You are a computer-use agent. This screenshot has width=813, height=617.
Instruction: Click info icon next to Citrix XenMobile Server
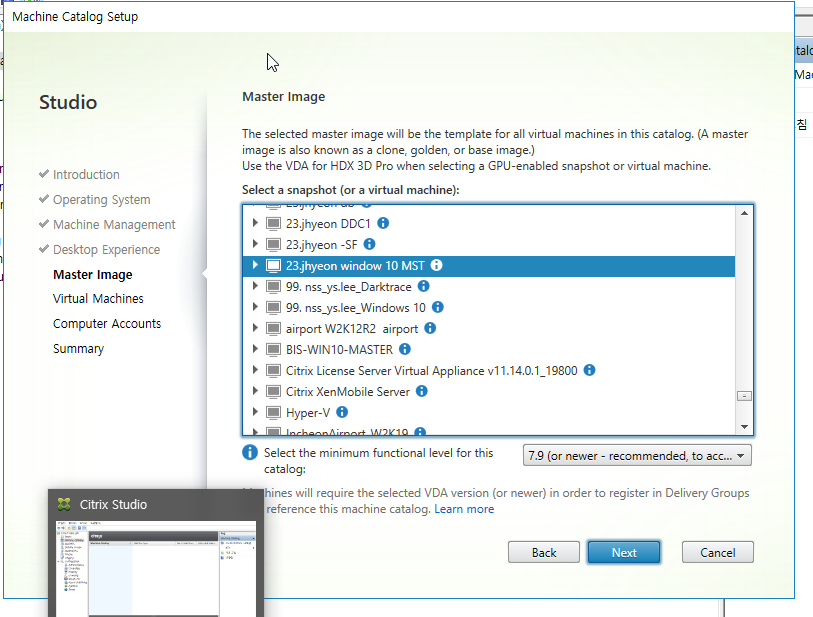(x=422, y=391)
